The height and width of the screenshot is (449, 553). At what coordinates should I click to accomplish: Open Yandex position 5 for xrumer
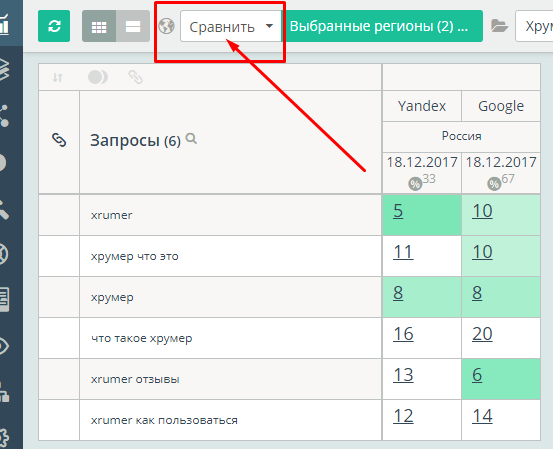398,211
